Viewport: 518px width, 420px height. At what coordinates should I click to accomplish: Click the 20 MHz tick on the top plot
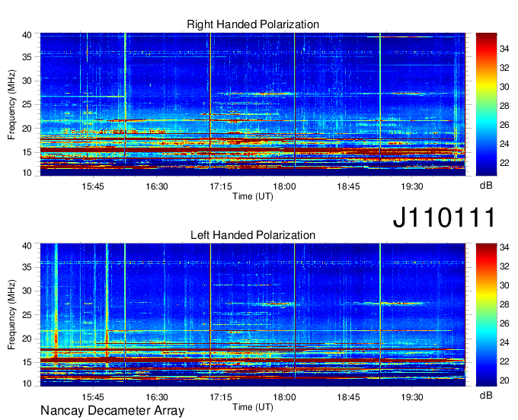(27, 129)
